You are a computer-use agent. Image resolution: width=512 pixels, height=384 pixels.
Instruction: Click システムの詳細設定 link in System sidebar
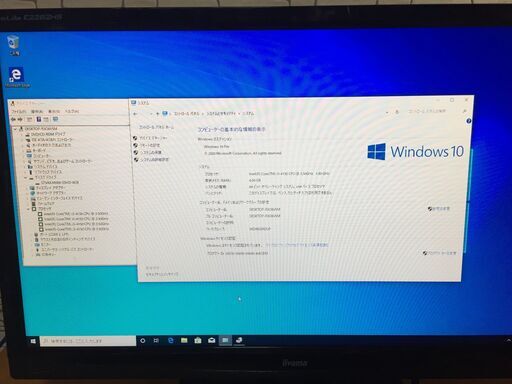pyautogui.click(x=154, y=160)
